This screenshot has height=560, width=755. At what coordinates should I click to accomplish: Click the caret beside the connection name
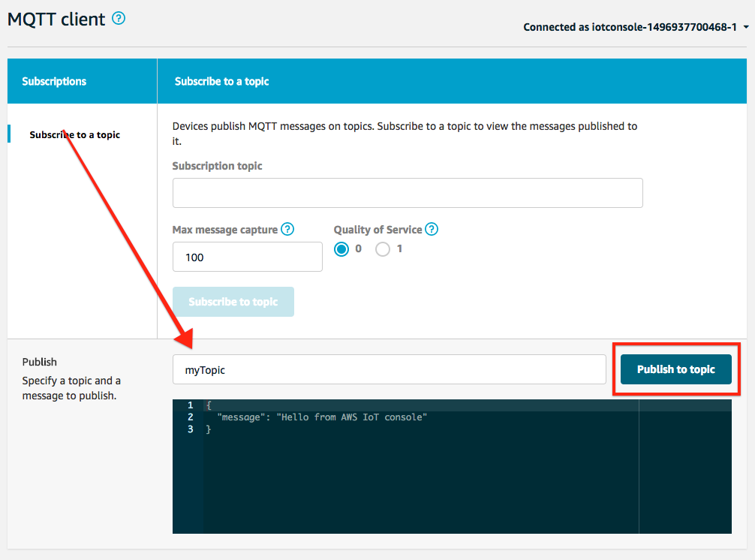pos(745,28)
